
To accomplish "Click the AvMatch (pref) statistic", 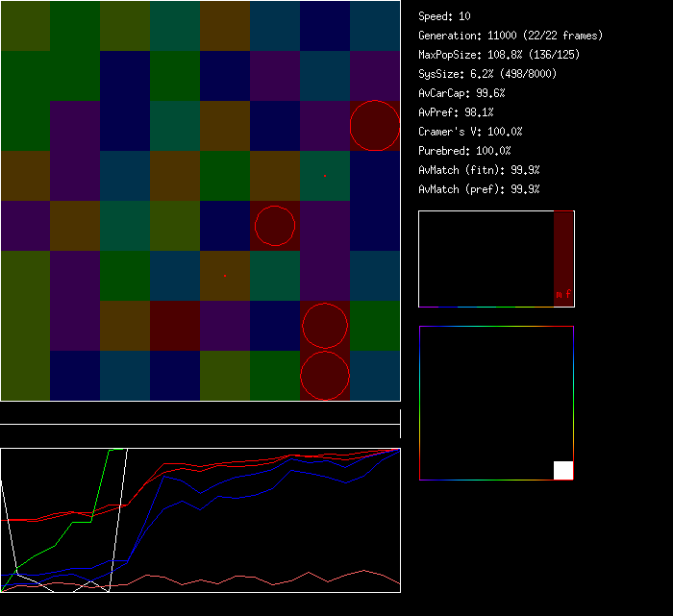I will [479, 189].
